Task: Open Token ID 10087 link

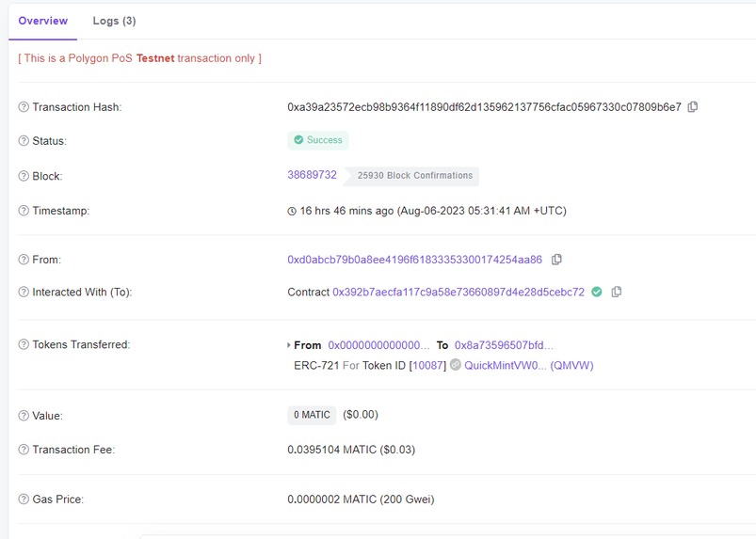Action: pyautogui.click(x=428, y=366)
